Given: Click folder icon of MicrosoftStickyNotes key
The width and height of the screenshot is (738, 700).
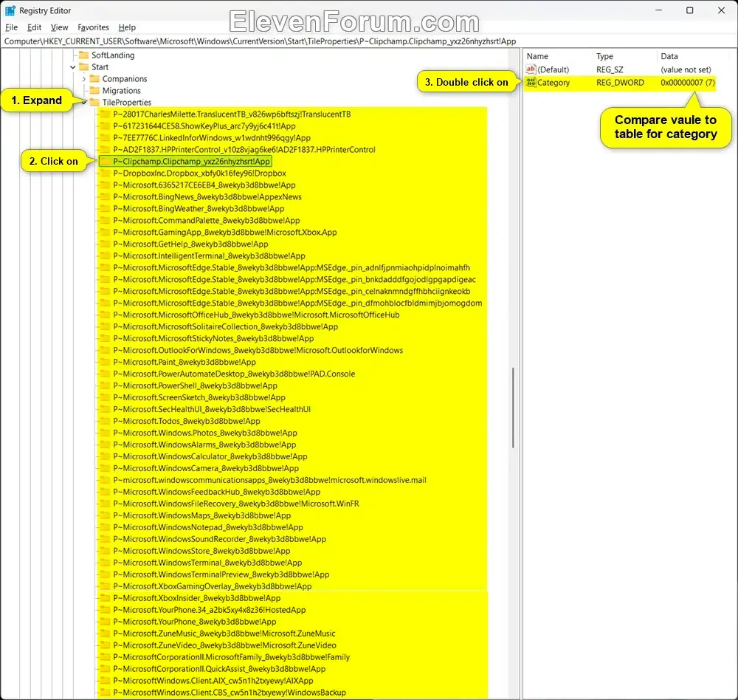Looking at the screenshot, I should 105,338.
